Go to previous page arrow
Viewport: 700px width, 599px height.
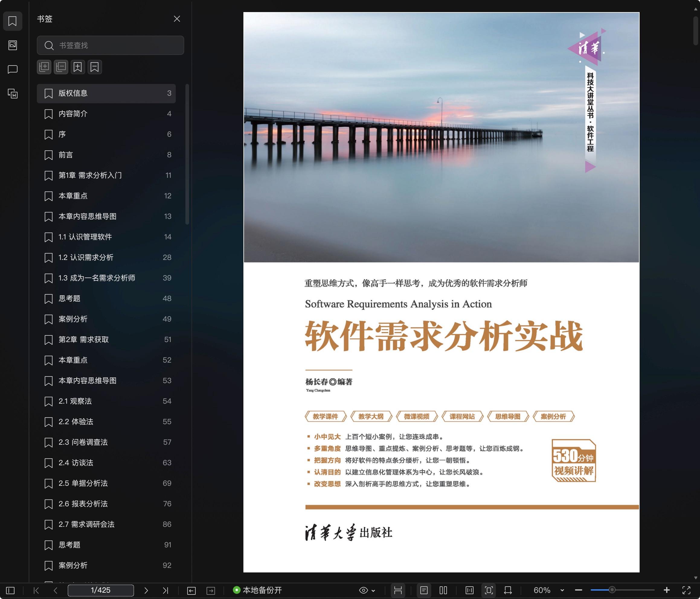(x=55, y=590)
